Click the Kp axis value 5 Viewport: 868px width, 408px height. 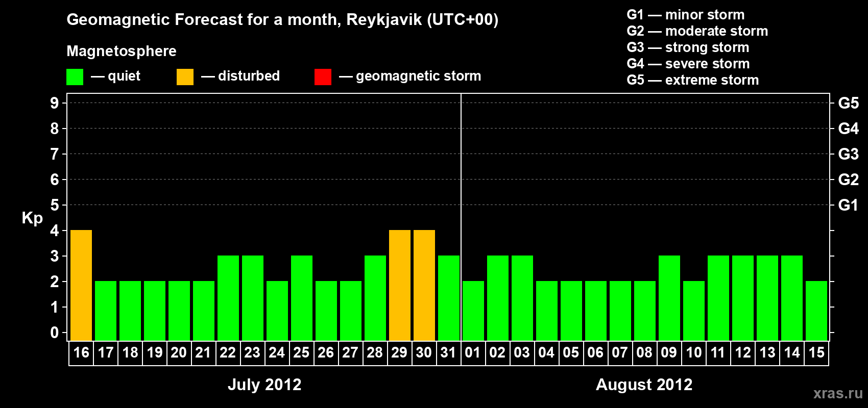pos(55,205)
